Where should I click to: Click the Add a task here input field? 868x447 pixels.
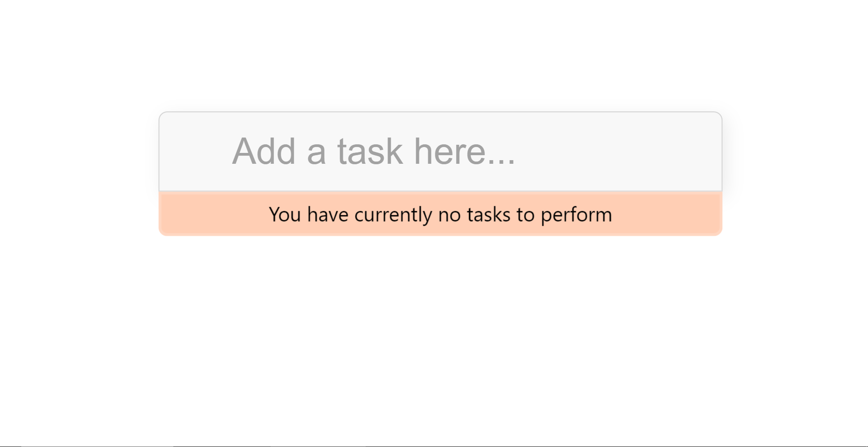441,152
